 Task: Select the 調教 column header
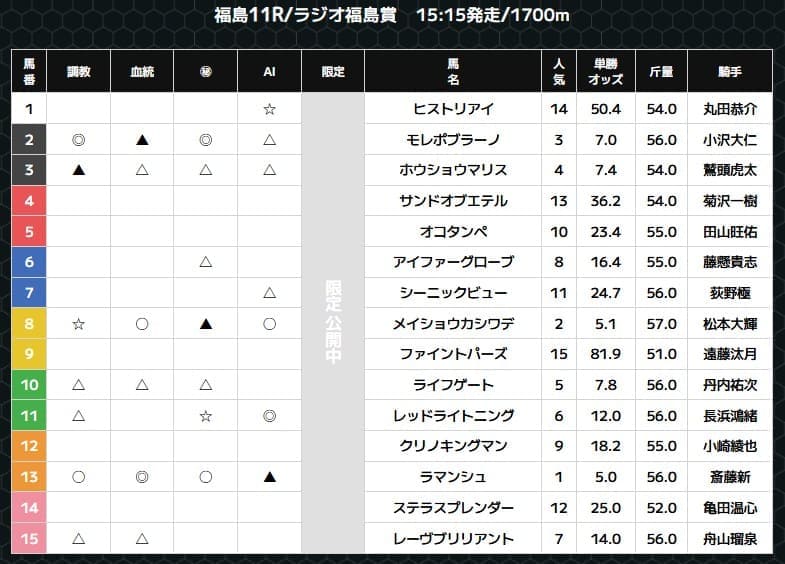point(79,72)
